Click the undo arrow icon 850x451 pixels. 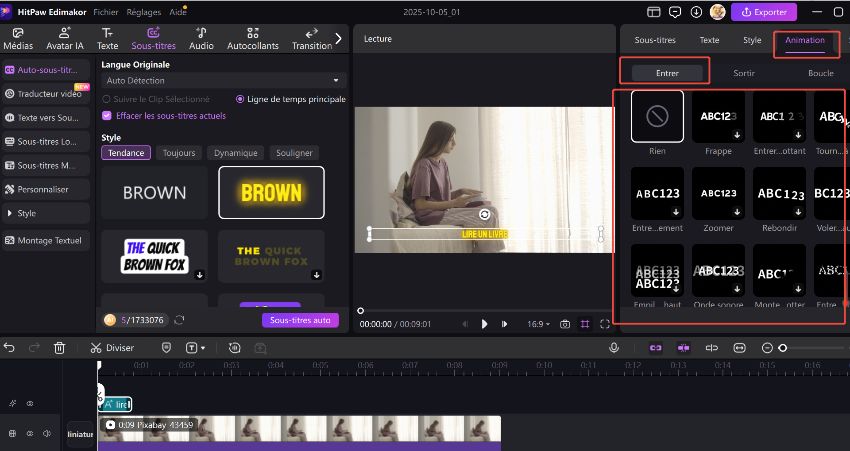pos(10,348)
